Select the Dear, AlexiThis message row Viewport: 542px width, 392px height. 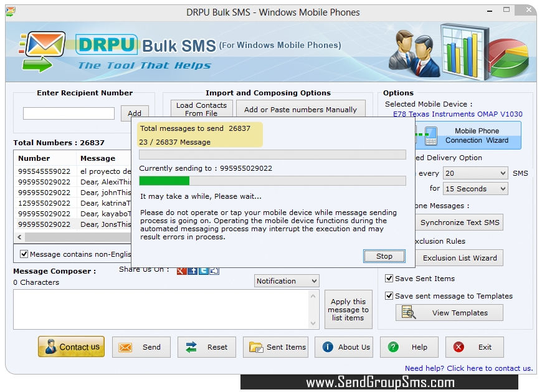click(x=73, y=182)
